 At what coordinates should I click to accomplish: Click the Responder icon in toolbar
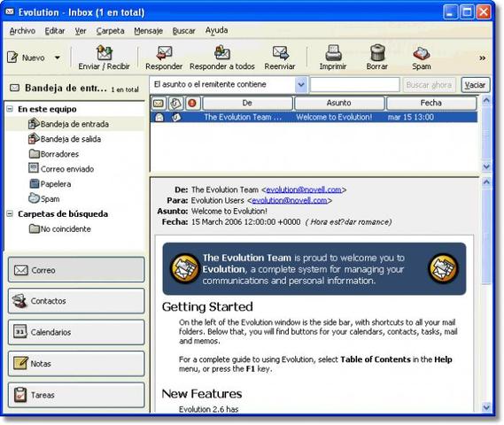(164, 53)
